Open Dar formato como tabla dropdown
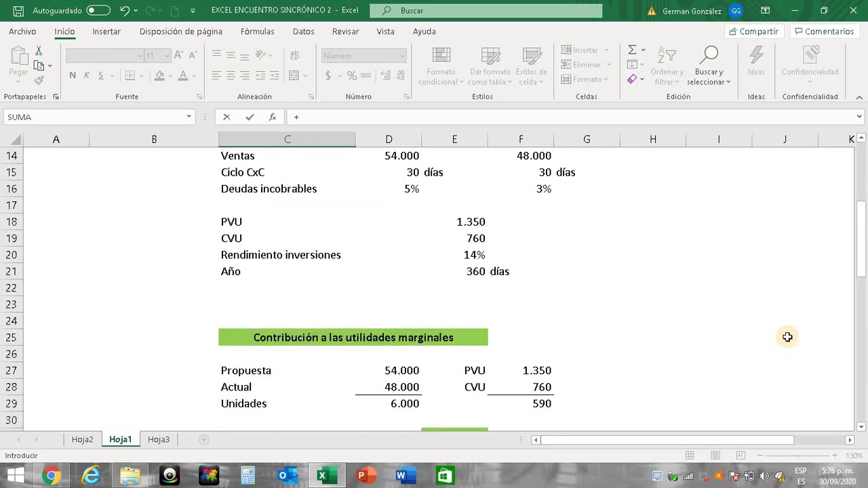Image resolution: width=868 pixels, height=488 pixels. coord(490,66)
